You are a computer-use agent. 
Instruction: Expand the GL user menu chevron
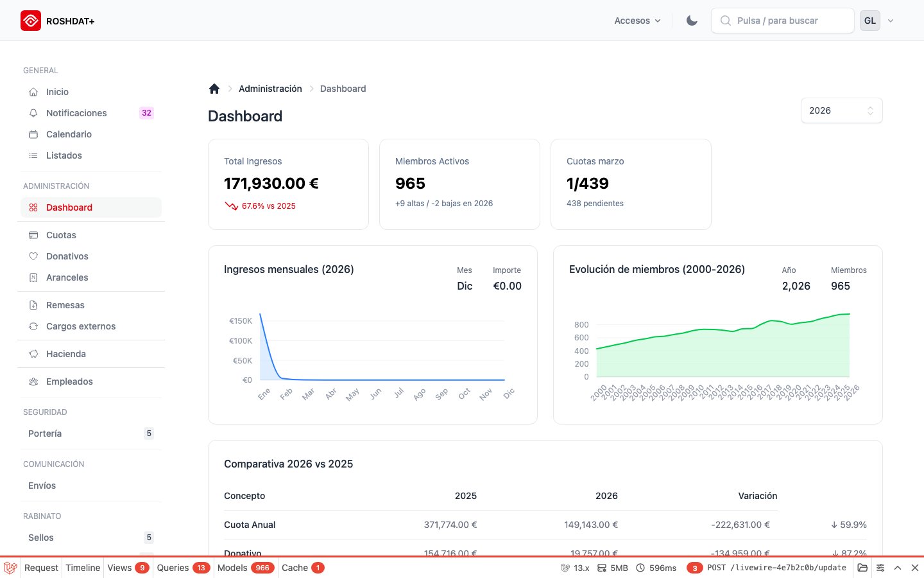(x=891, y=21)
